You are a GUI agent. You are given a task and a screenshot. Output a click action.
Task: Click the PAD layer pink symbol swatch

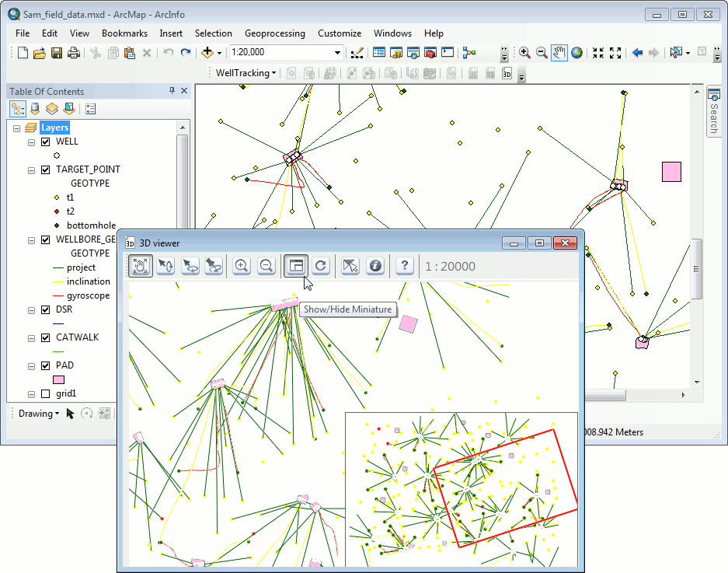(58, 379)
